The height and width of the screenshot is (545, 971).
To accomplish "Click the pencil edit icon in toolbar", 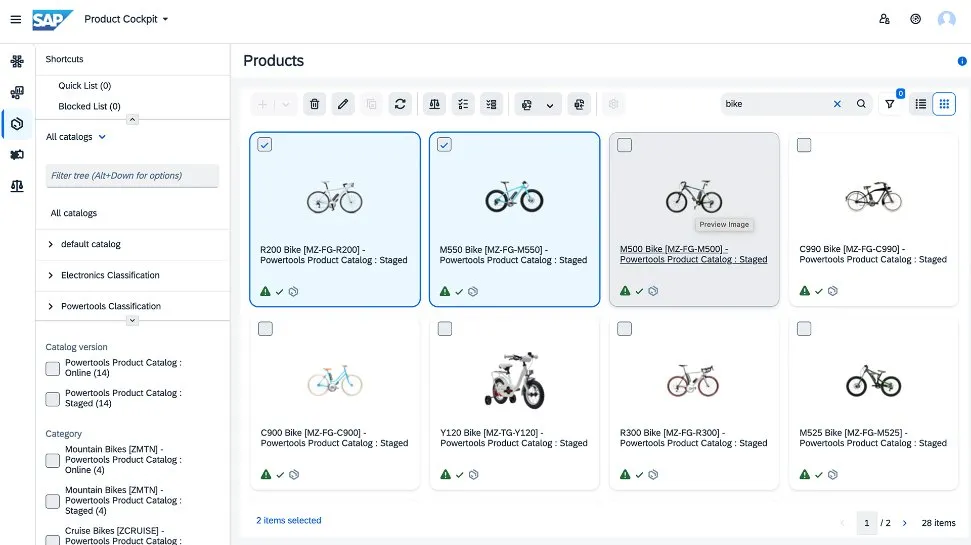I will 343,104.
